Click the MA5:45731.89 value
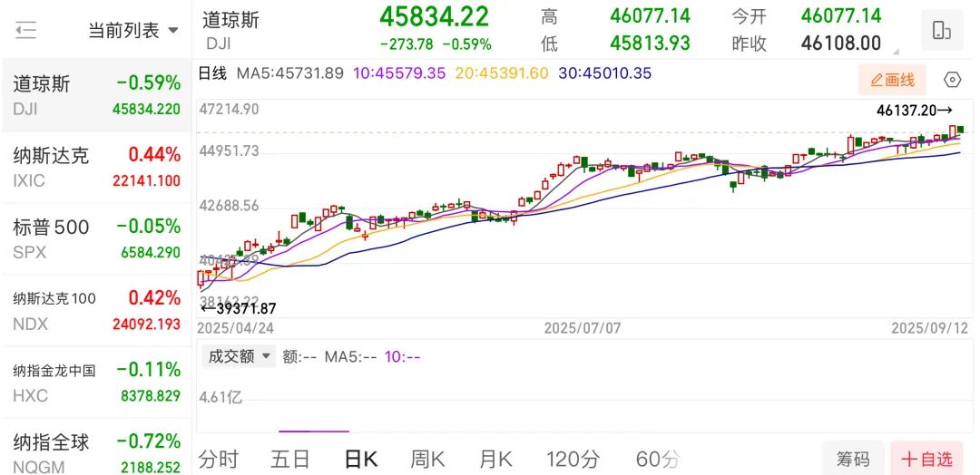The width and height of the screenshot is (980, 475). 290,73
